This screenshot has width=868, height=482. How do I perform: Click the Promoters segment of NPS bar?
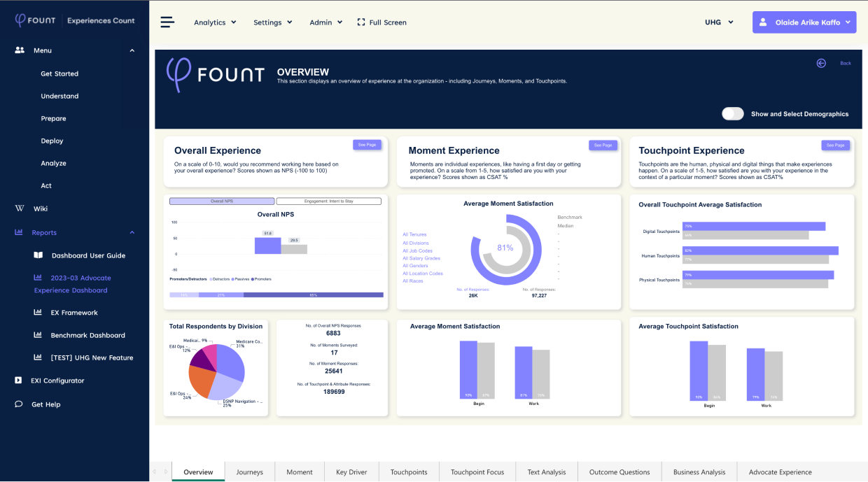click(314, 295)
